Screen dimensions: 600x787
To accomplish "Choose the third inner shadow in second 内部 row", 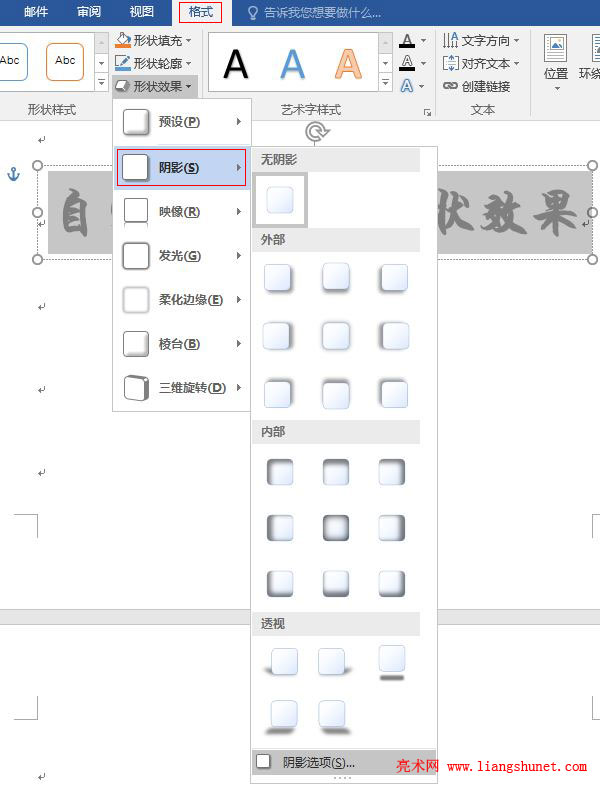I will pos(392,528).
